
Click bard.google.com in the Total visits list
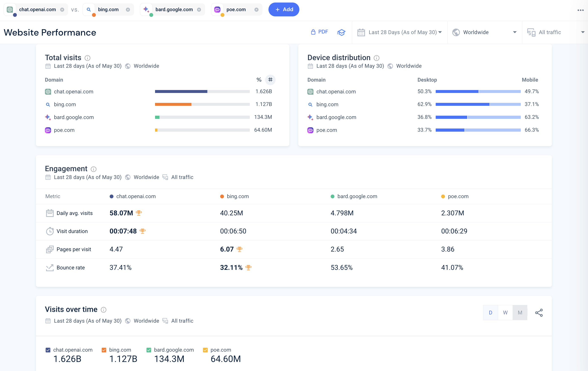point(74,117)
